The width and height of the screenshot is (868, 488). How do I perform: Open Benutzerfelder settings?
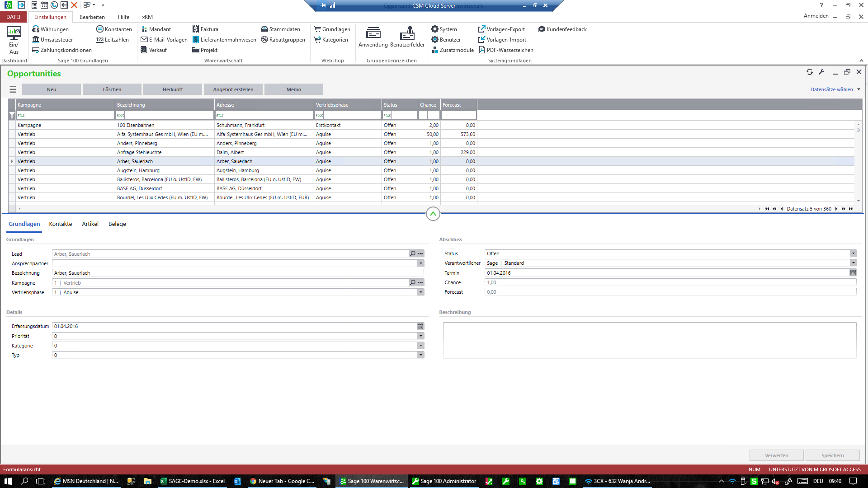click(x=407, y=37)
